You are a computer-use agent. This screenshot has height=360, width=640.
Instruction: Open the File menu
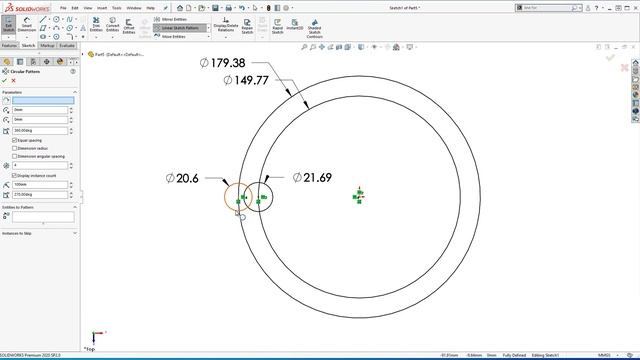[63, 8]
